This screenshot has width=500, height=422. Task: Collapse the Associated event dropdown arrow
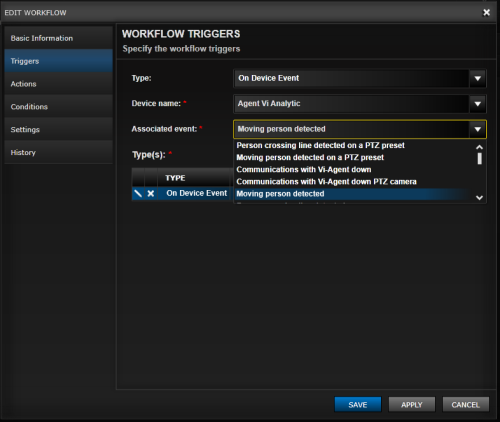(477, 129)
